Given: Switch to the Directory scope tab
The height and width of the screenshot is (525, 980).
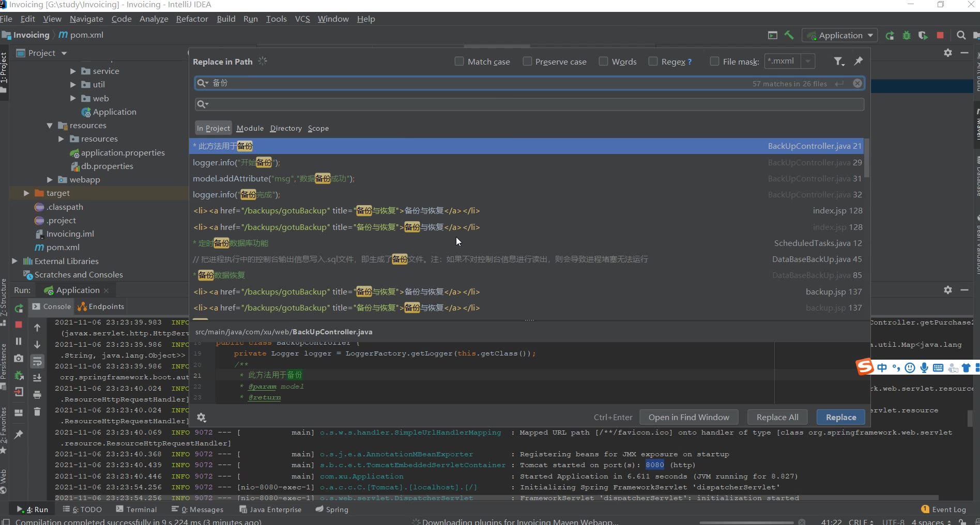Looking at the screenshot, I should point(285,128).
